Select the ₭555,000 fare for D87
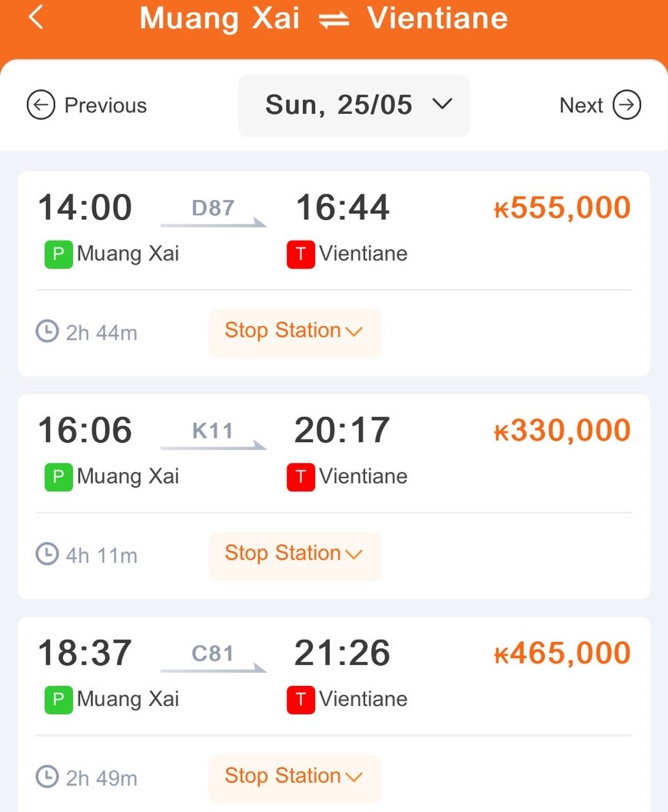 563,207
